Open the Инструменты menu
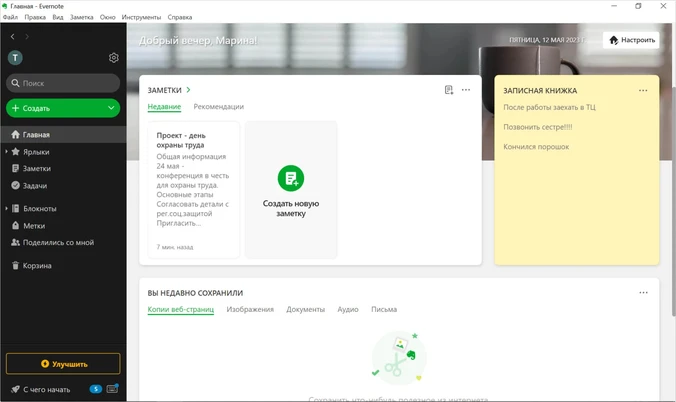This screenshot has height=402, width=676. (141, 17)
